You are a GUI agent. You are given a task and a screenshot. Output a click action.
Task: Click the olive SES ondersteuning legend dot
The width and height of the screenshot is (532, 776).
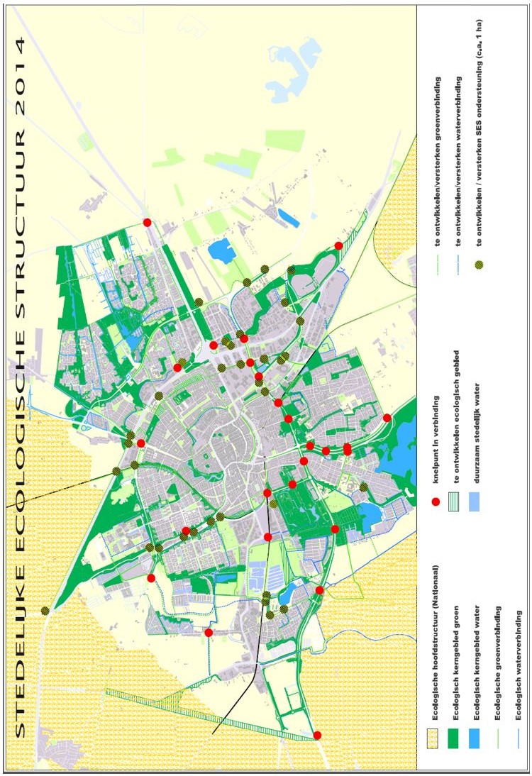[480, 263]
